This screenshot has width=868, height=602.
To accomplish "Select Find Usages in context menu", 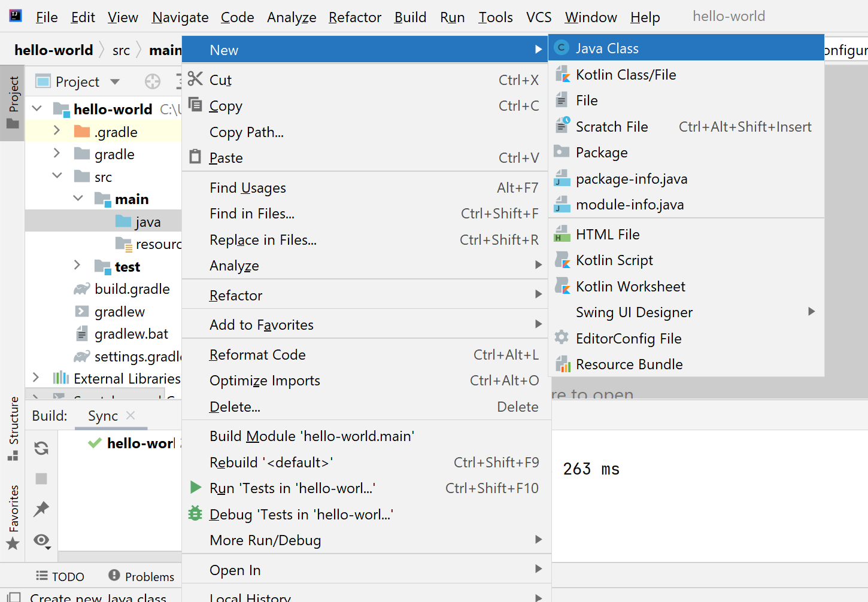I will [x=366, y=188].
